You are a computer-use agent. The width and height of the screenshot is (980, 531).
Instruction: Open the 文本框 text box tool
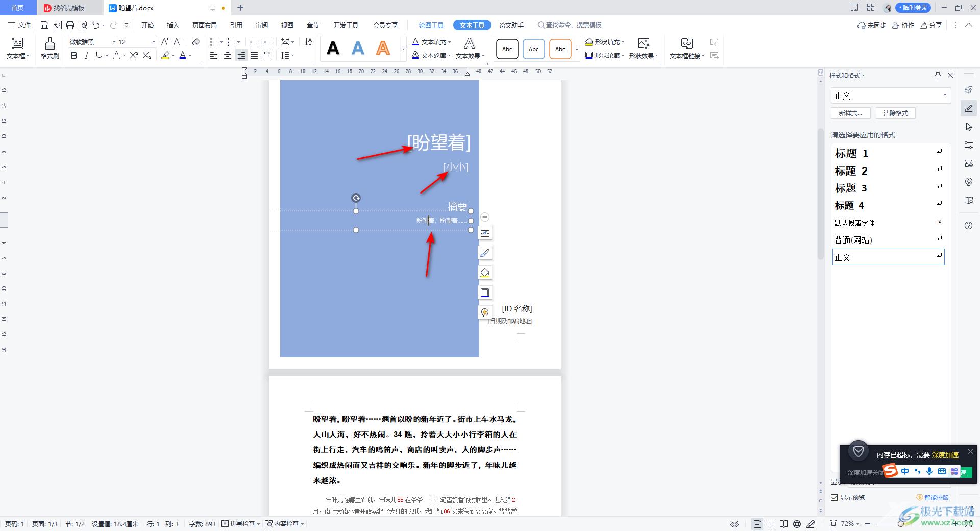point(18,49)
